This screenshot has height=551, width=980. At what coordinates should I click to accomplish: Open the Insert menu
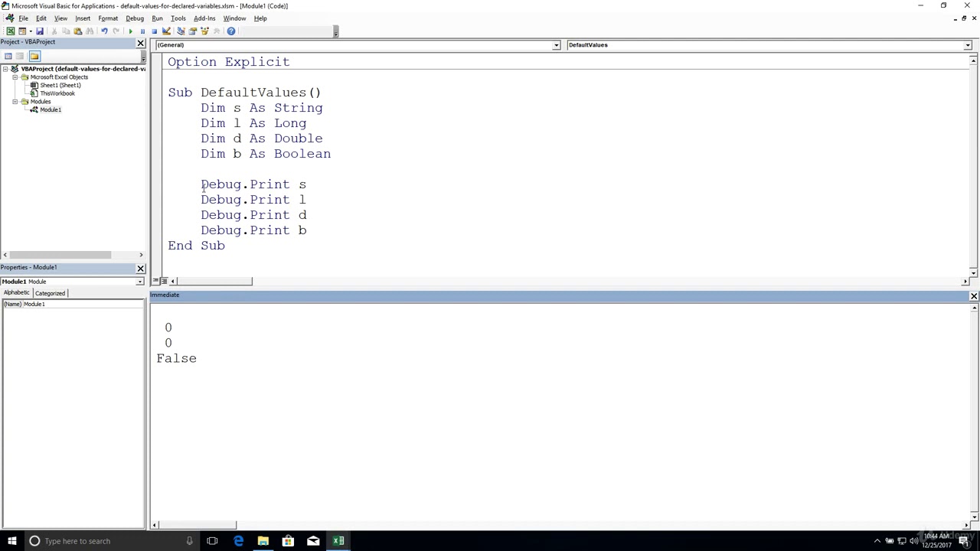[x=83, y=18]
